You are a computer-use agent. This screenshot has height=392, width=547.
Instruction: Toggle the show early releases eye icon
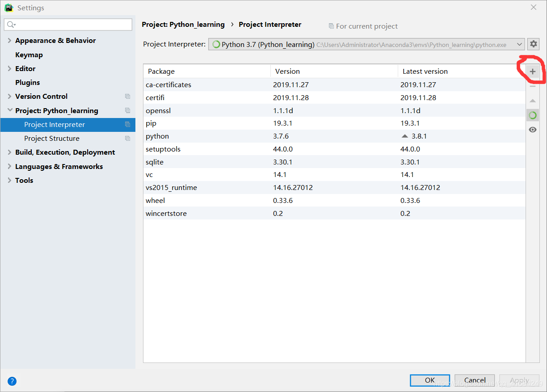coord(532,130)
